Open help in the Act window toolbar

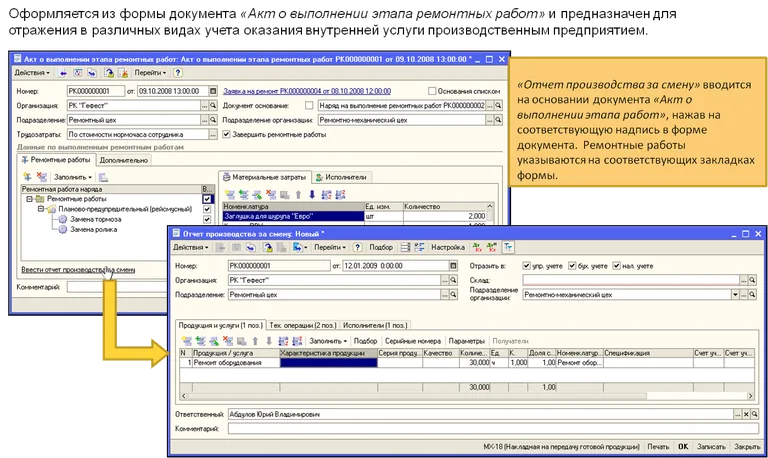pyautogui.click(x=178, y=72)
